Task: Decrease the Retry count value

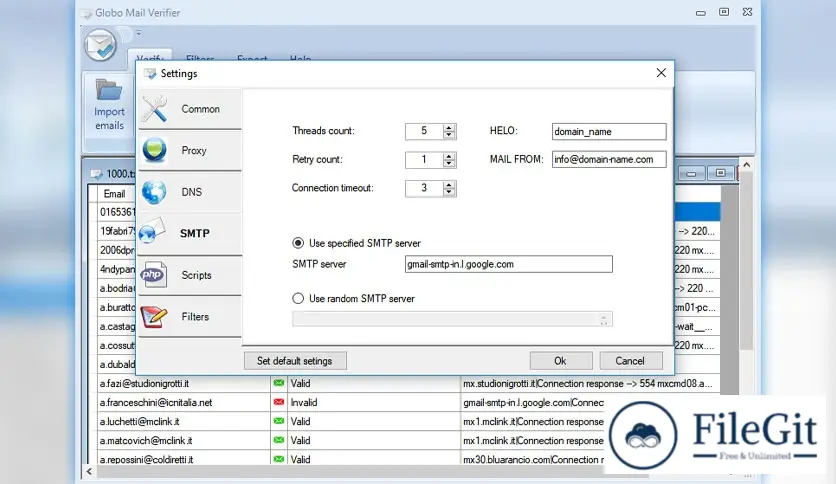Action: click(449, 163)
